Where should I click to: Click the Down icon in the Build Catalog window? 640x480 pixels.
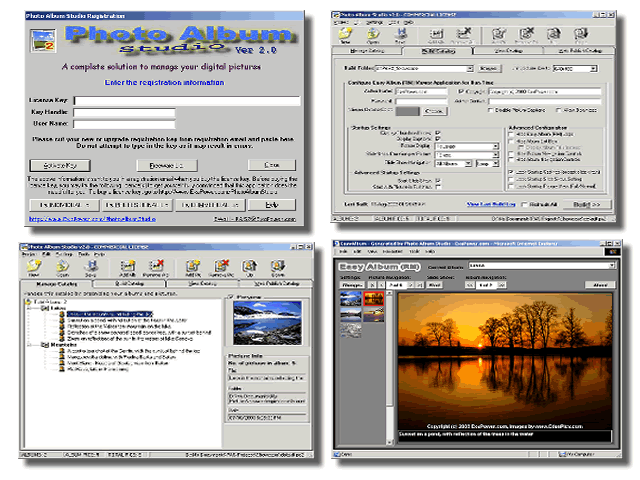[581, 34]
